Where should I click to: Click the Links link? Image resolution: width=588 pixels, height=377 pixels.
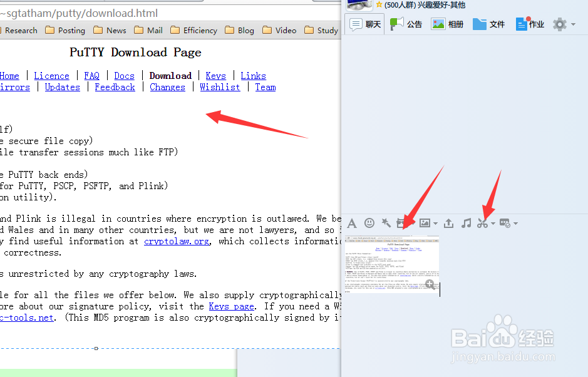point(253,76)
